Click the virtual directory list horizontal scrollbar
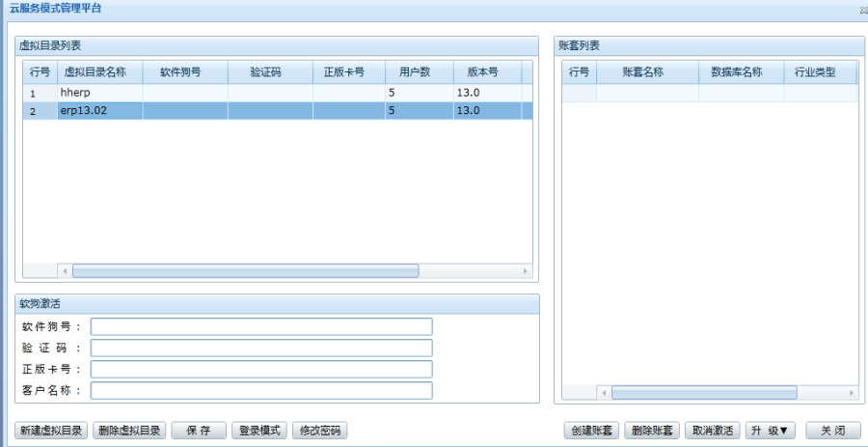Image resolution: width=868 pixels, height=447 pixels. pyautogui.click(x=245, y=271)
